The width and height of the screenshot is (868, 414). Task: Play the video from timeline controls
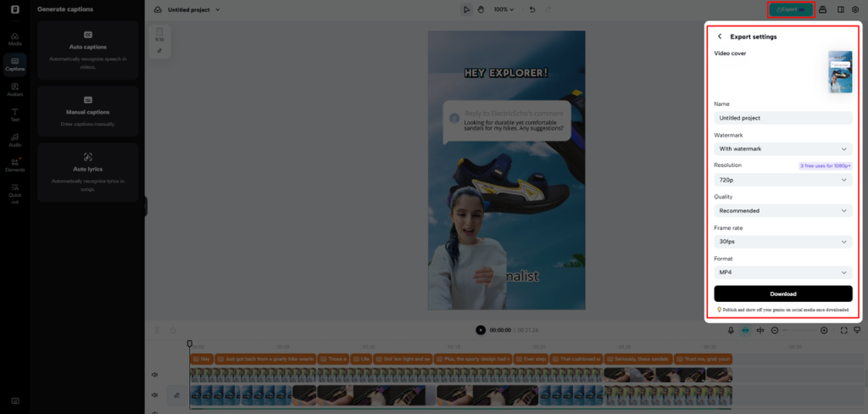pyautogui.click(x=481, y=330)
